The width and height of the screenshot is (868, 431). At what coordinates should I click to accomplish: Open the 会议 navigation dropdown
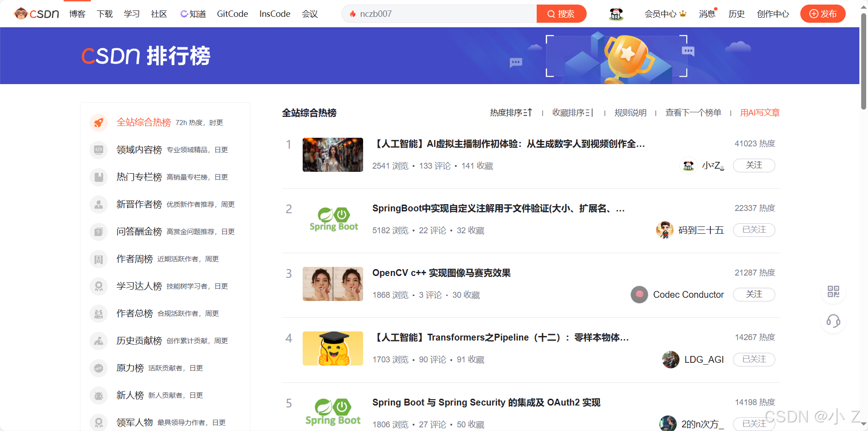point(309,14)
